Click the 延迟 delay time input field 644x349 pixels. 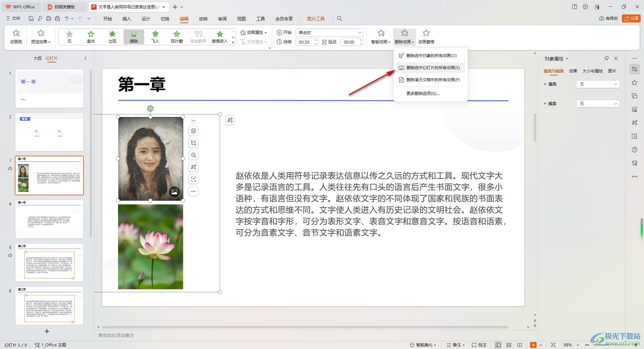click(x=350, y=42)
